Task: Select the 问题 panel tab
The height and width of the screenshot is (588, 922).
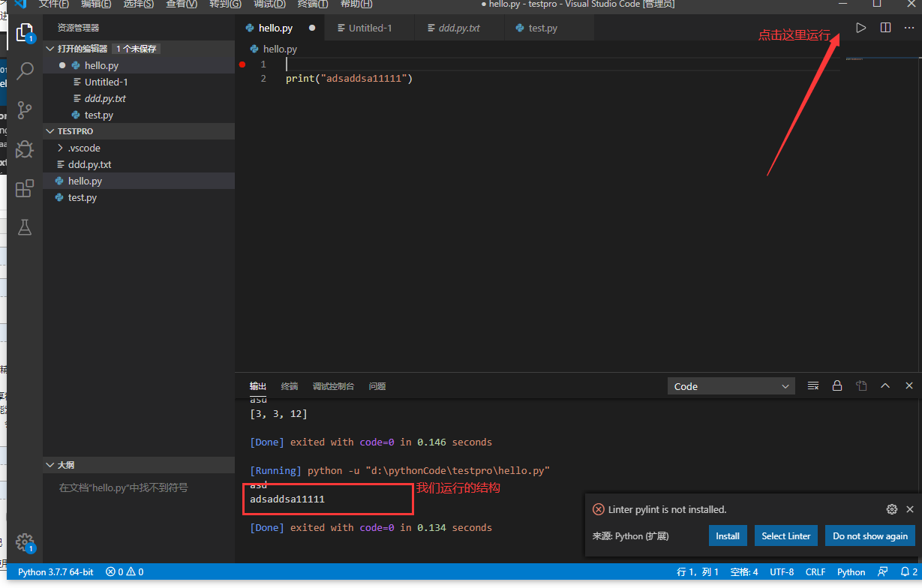Action: tap(377, 386)
